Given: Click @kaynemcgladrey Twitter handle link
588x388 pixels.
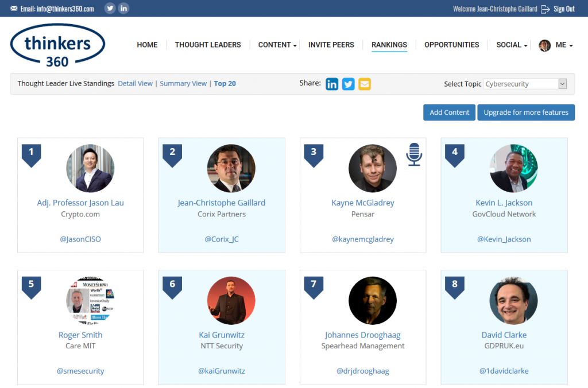Looking at the screenshot, I should [x=362, y=239].
